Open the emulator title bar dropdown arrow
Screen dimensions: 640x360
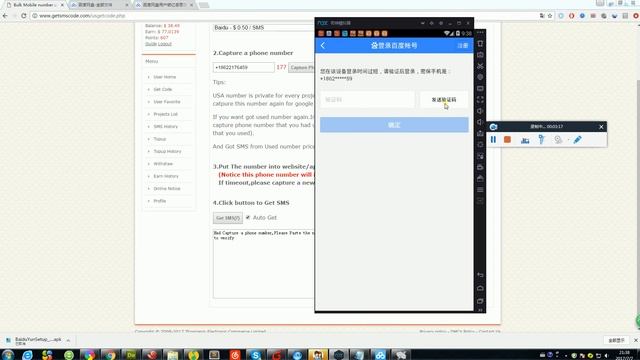pyautogui.click(x=423, y=23)
